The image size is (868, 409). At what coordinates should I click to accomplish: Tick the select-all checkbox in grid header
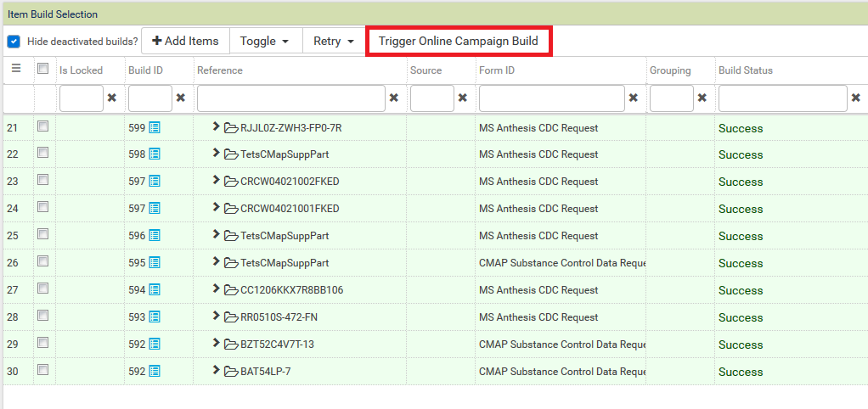42,70
